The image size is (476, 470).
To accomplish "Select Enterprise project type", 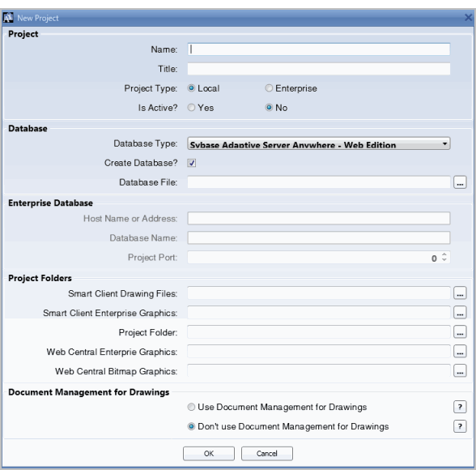I will [269, 88].
